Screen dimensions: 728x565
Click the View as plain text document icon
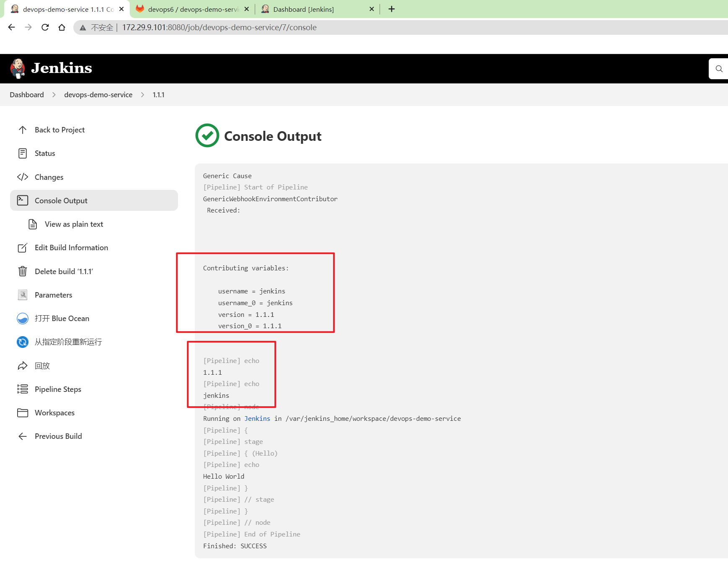click(x=33, y=224)
